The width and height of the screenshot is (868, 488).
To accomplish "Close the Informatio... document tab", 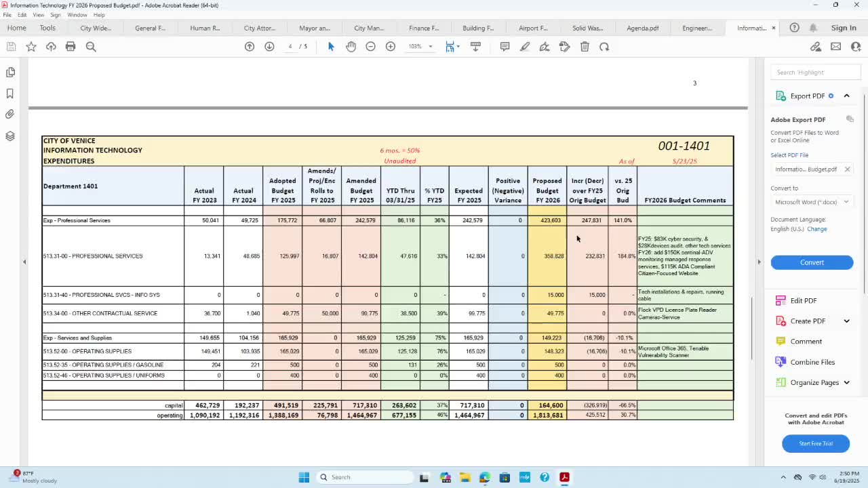I will coord(773,28).
